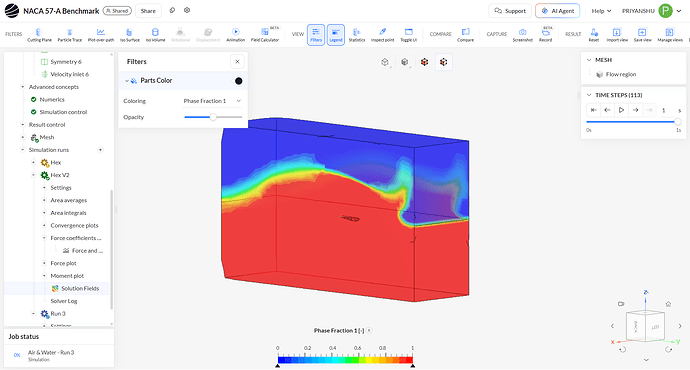Screen dimensions: 690x370
Task: Click the Import view icon
Action: coord(617,35)
